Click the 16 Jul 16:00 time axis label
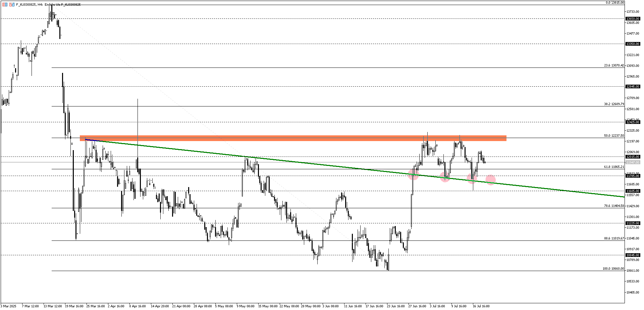 click(482, 306)
